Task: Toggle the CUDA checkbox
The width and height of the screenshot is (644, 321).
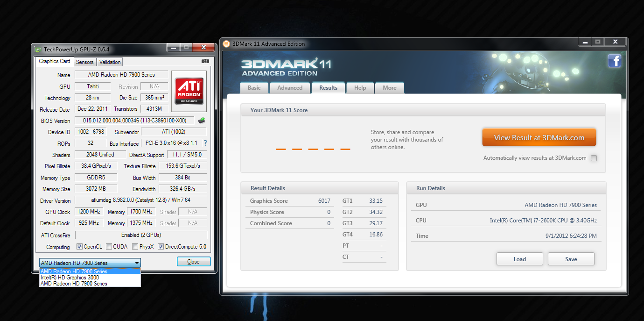Action: coord(109,247)
